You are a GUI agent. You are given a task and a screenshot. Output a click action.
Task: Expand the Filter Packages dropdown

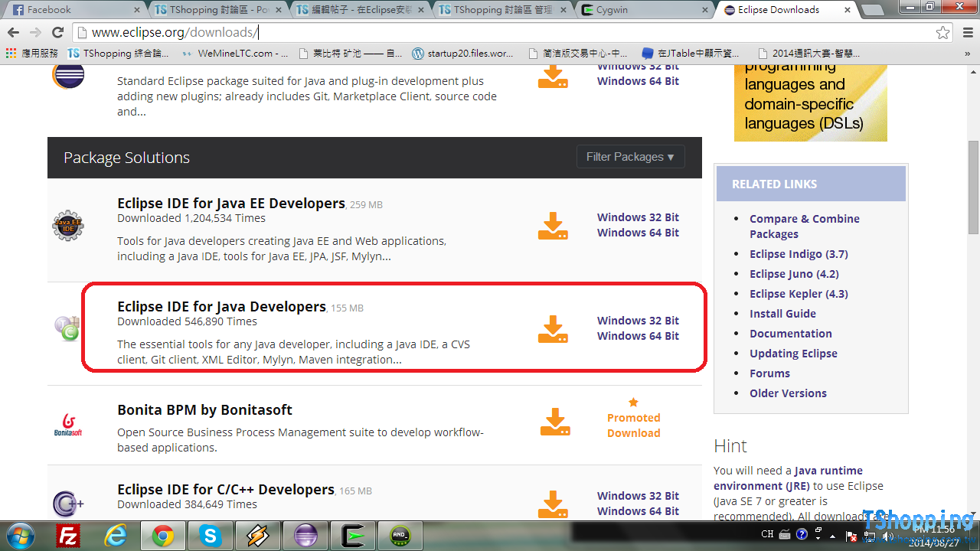[630, 157]
